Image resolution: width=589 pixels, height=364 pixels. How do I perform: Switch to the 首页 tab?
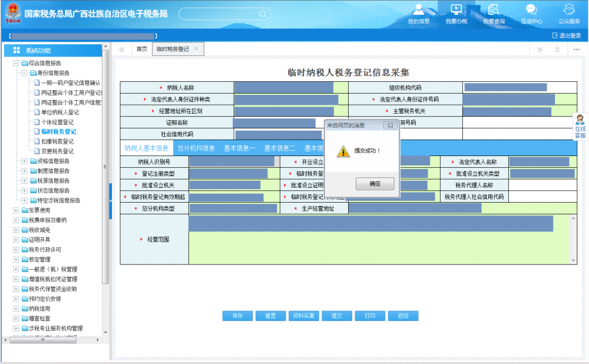(142, 49)
